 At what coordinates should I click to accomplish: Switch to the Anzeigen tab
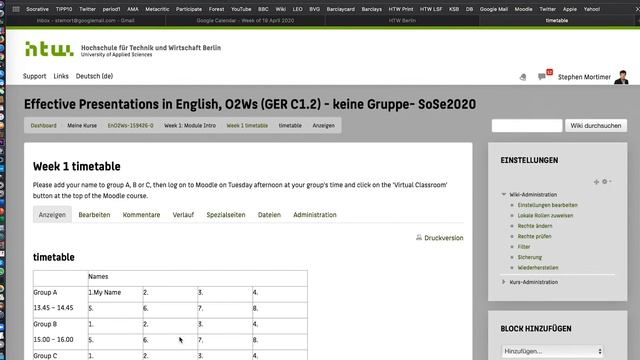(x=52, y=215)
